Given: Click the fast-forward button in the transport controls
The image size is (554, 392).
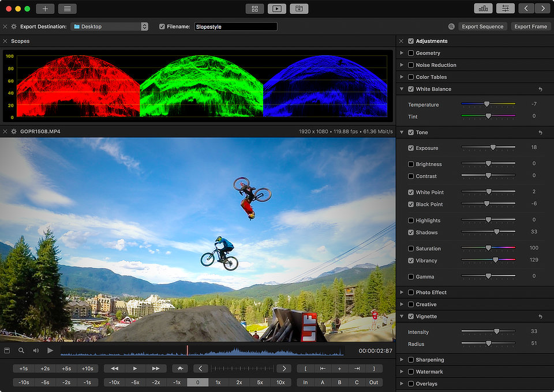Looking at the screenshot, I should point(156,368).
